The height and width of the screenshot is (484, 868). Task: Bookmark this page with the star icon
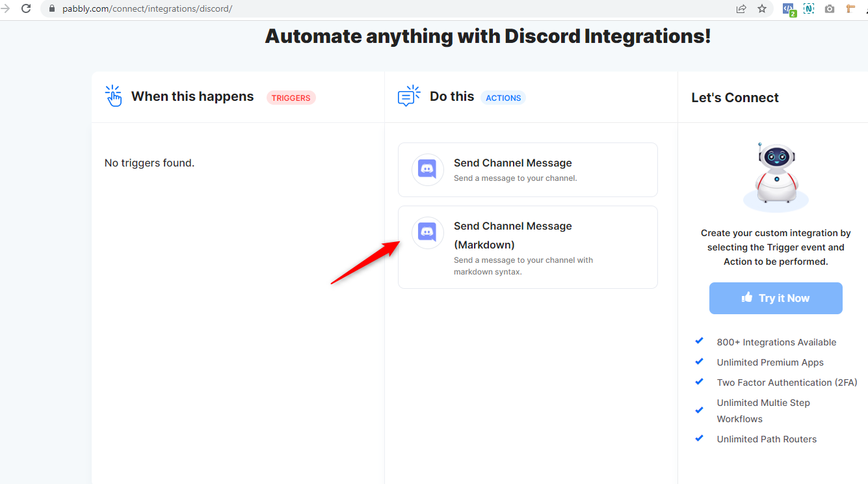click(762, 8)
